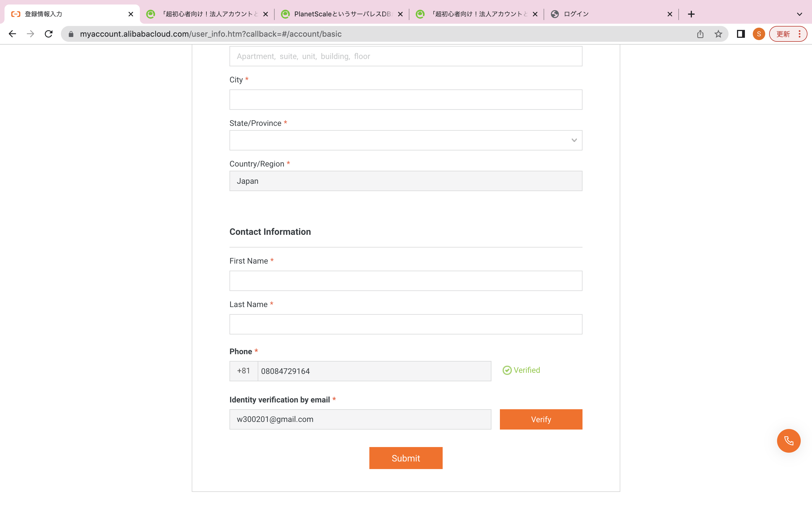The image size is (812, 508).
Task: Close the PlanetScale tab
Action: point(400,14)
